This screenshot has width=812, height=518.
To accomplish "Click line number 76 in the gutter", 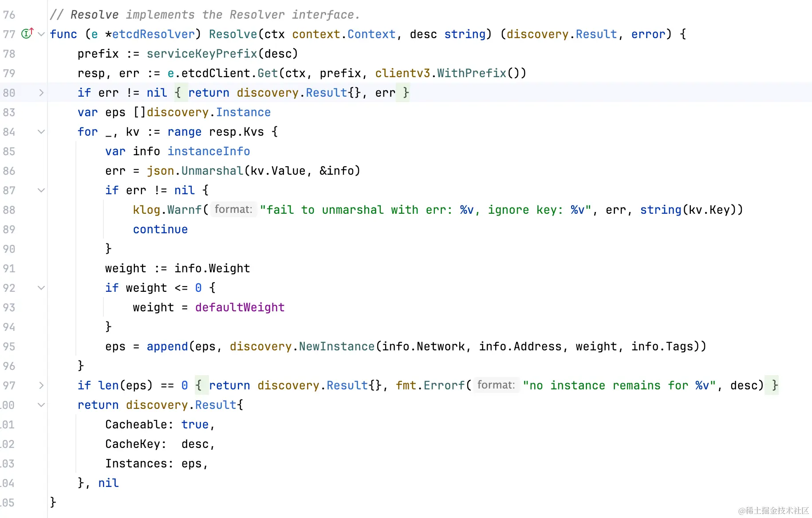I will 9,15.
